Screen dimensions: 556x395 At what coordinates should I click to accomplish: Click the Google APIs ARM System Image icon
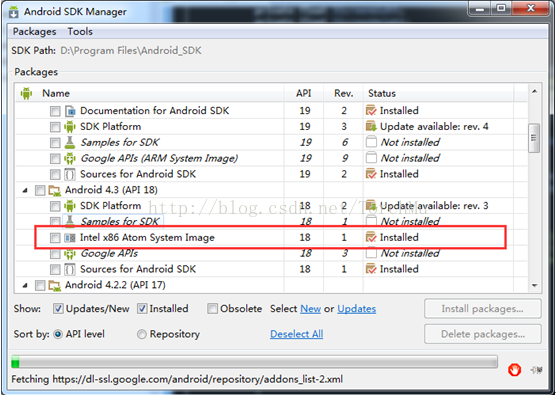point(70,158)
